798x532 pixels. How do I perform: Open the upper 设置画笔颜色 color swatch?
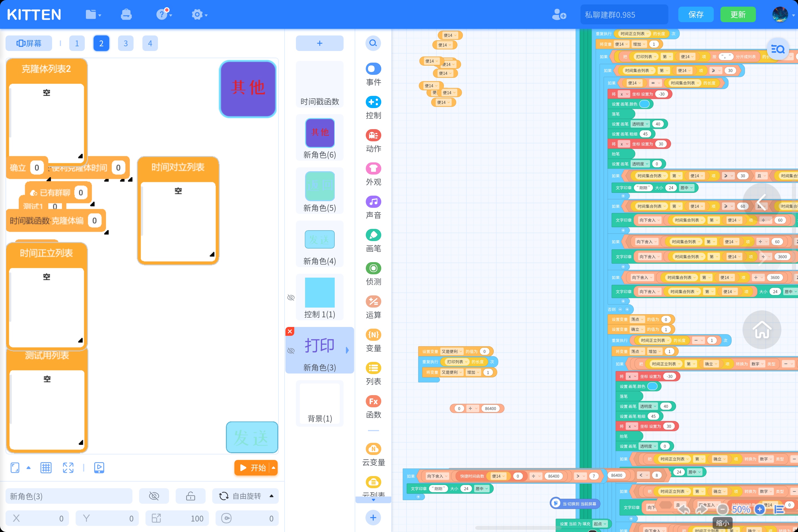[x=644, y=104]
